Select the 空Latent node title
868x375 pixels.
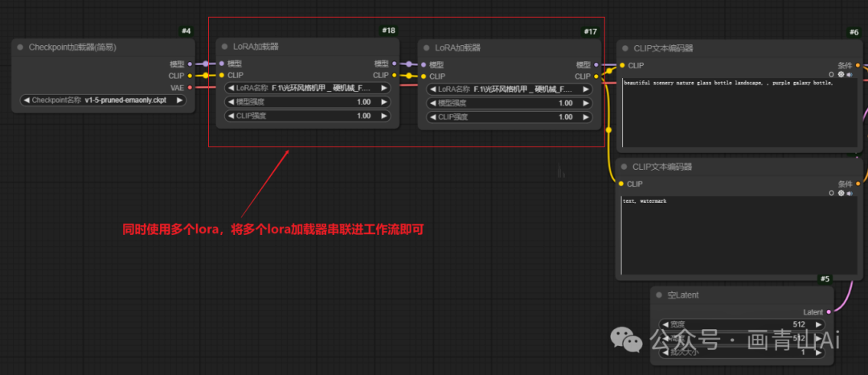point(682,295)
